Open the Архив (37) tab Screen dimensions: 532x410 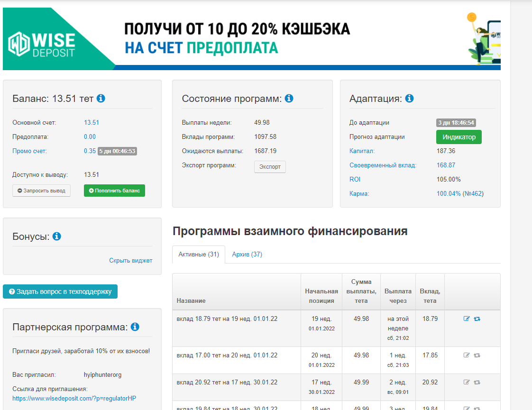click(247, 255)
